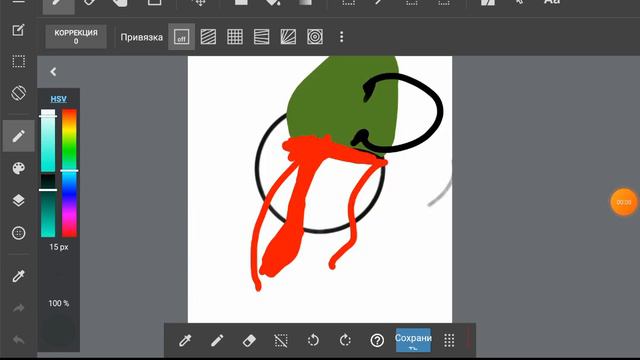Tap the blue Сохрани save button
This screenshot has height=360, width=640.
[413, 340]
